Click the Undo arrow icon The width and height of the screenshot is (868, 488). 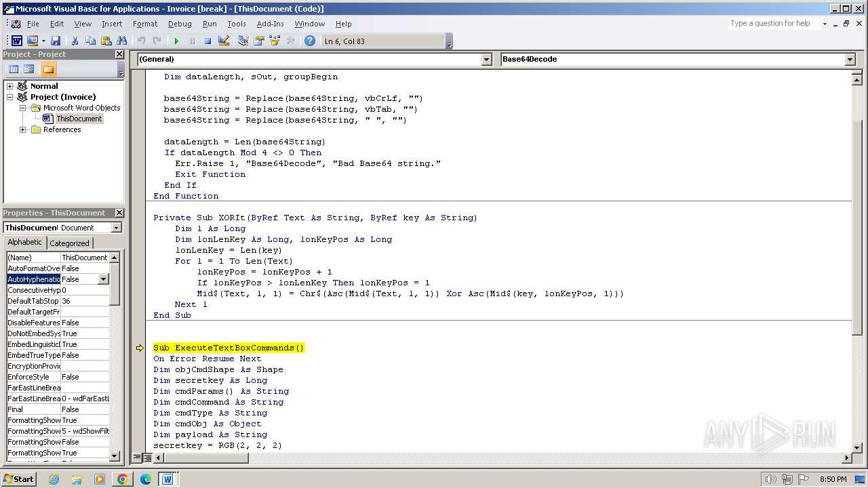[141, 41]
